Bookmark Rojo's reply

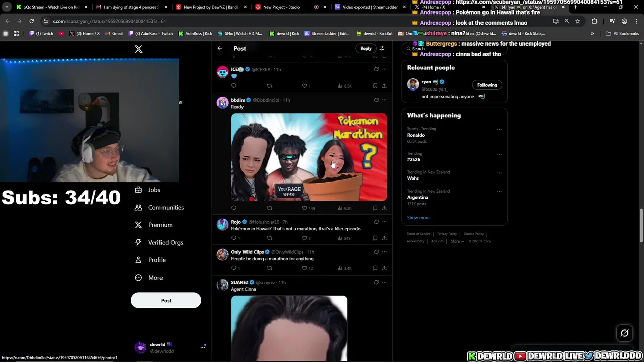(x=375, y=238)
